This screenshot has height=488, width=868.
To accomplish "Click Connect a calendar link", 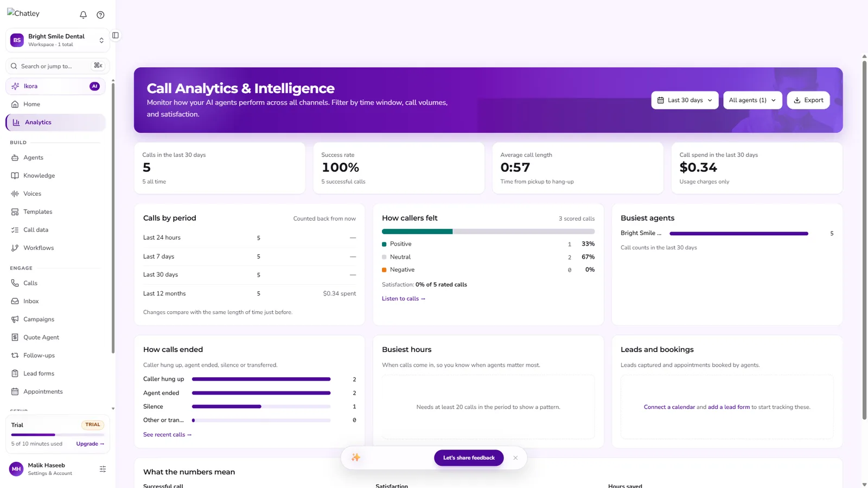I will 669,407.
